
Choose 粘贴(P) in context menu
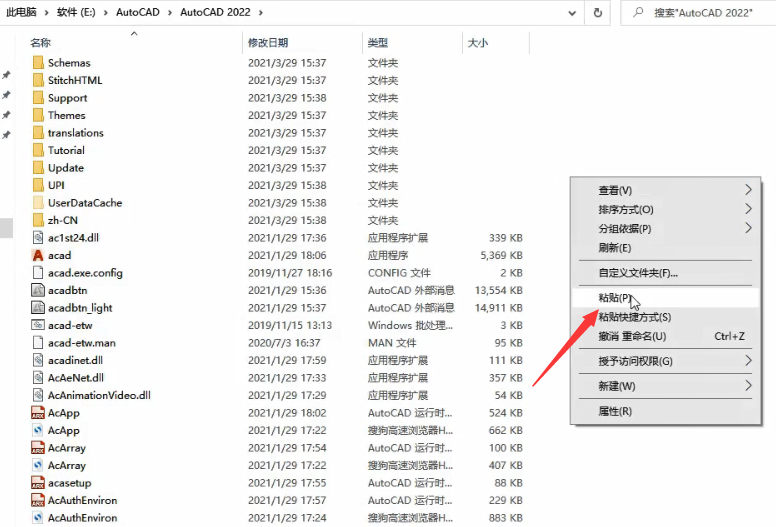[x=666, y=297]
